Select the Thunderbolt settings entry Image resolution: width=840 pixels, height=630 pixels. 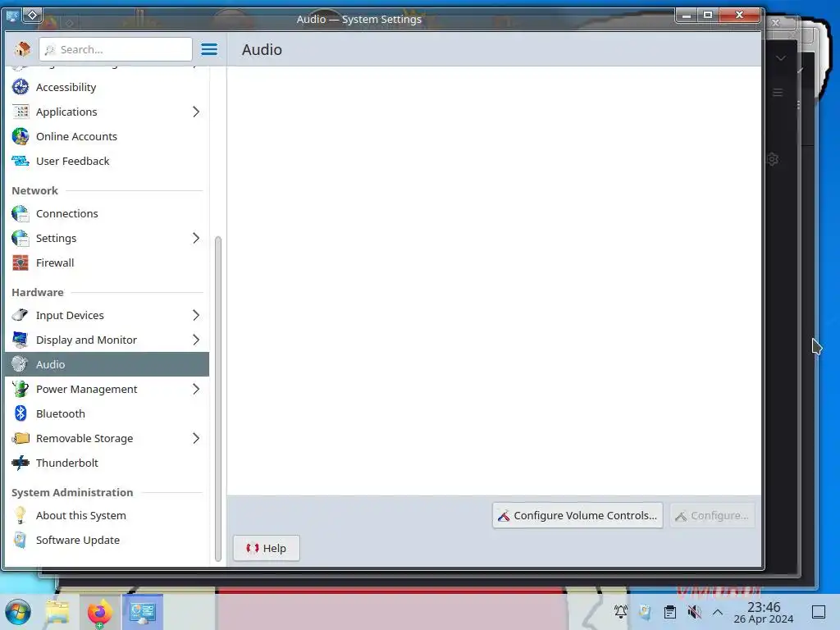point(107,463)
